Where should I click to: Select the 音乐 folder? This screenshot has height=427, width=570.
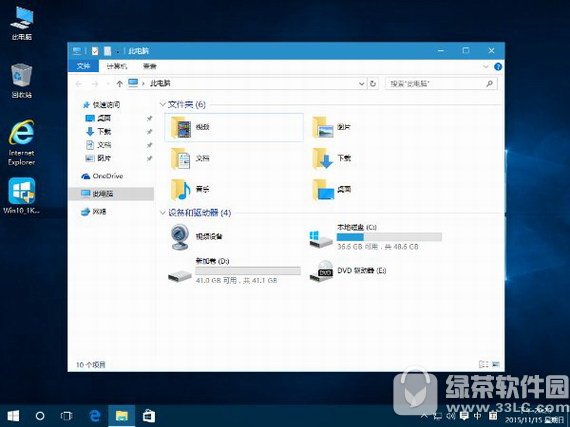pyautogui.click(x=190, y=189)
